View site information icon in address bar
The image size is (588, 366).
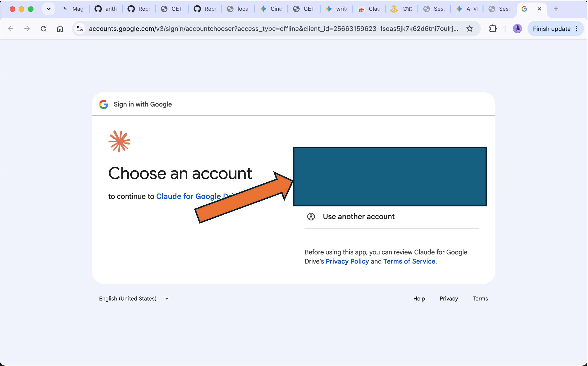click(80, 29)
